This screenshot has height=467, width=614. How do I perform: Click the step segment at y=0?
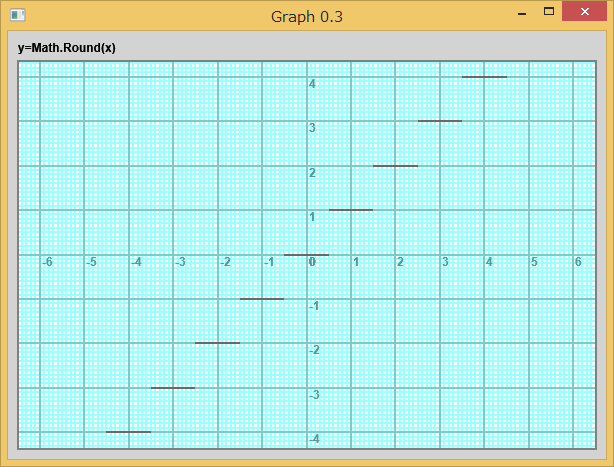click(x=306, y=255)
